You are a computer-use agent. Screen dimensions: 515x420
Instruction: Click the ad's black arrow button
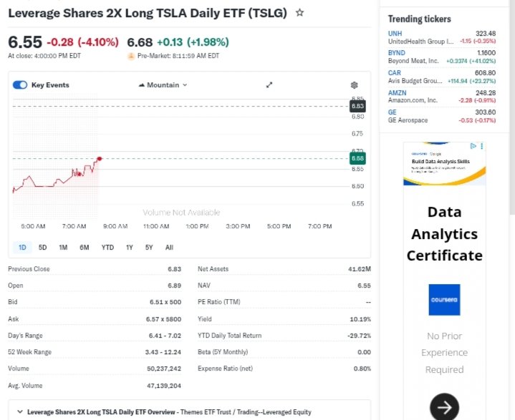pyautogui.click(x=444, y=407)
